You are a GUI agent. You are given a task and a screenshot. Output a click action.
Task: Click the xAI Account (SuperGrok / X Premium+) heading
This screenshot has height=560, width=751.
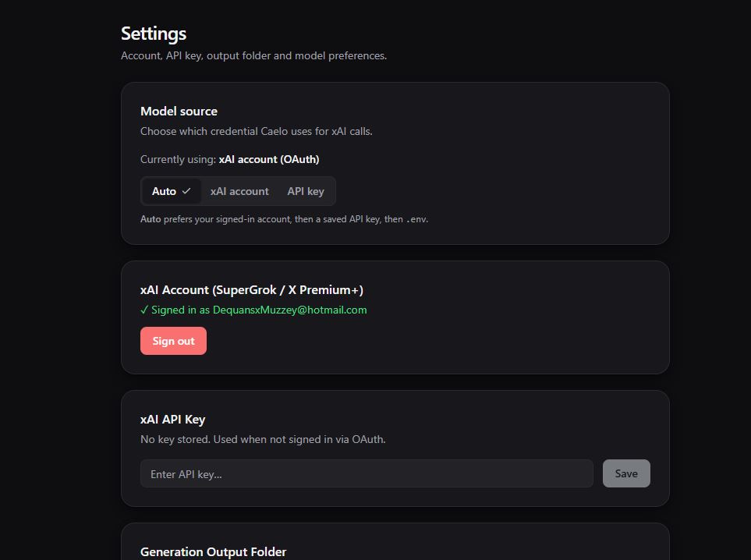click(252, 290)
